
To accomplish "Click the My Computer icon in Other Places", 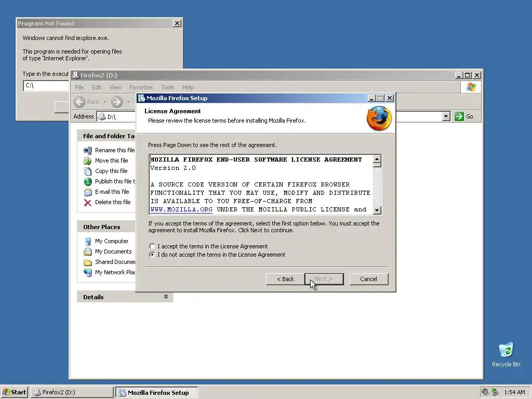I will 88,241.
